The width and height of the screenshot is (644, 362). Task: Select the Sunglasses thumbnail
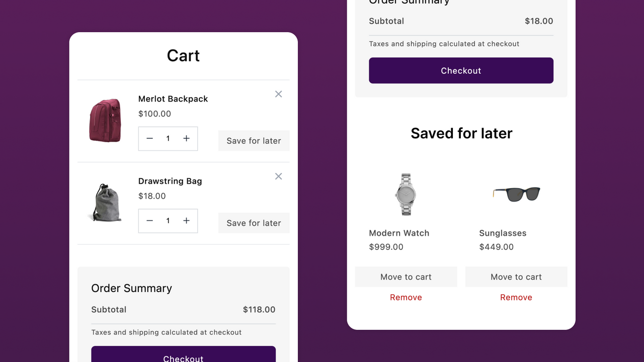(517, 195)
